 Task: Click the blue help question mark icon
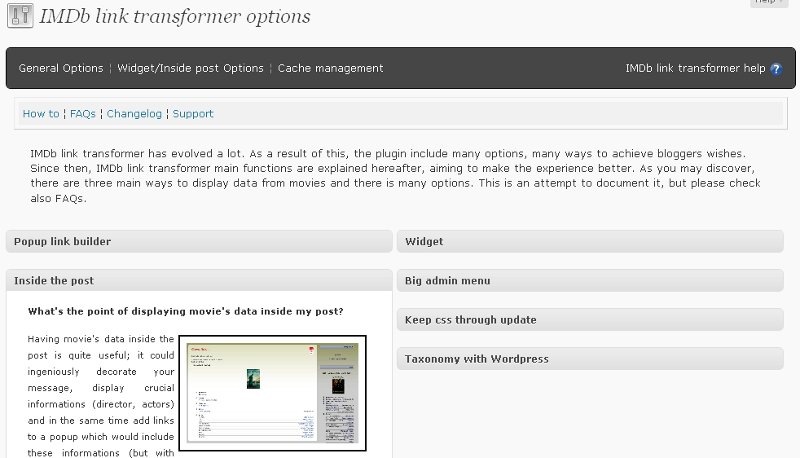[776, 69]
